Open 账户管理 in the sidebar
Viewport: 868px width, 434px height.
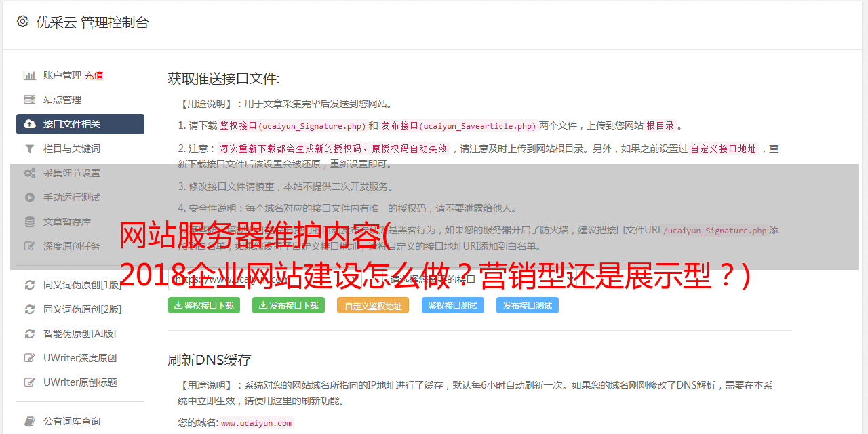pos(62,75)
